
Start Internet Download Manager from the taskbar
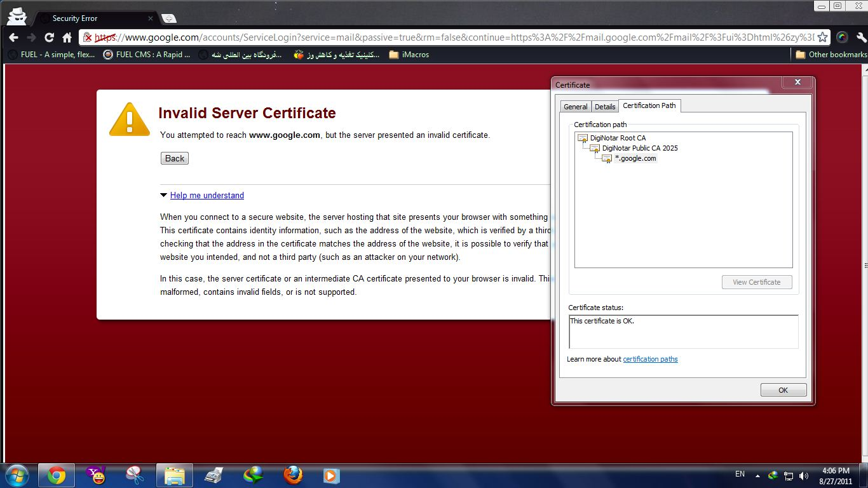click(x=254, y=475)
